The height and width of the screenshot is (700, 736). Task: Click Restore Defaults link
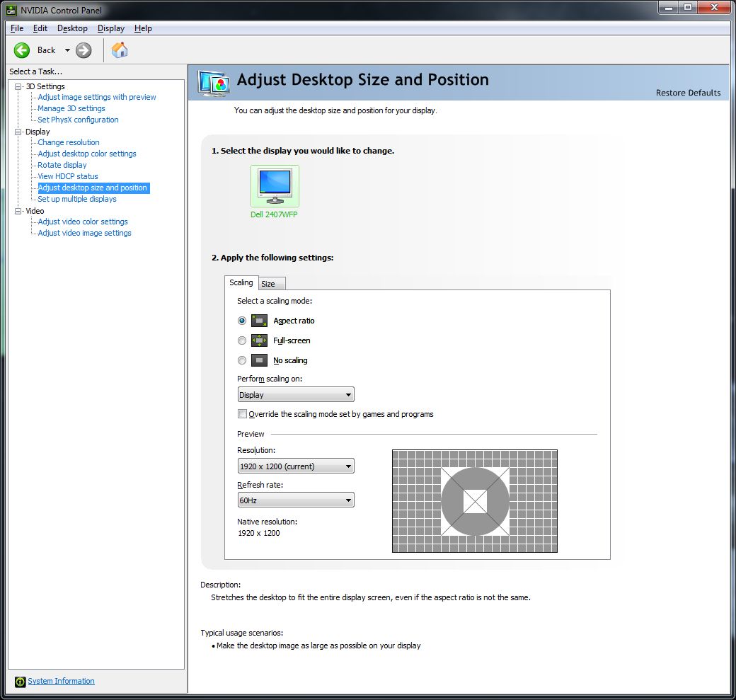tap(688, 93)
